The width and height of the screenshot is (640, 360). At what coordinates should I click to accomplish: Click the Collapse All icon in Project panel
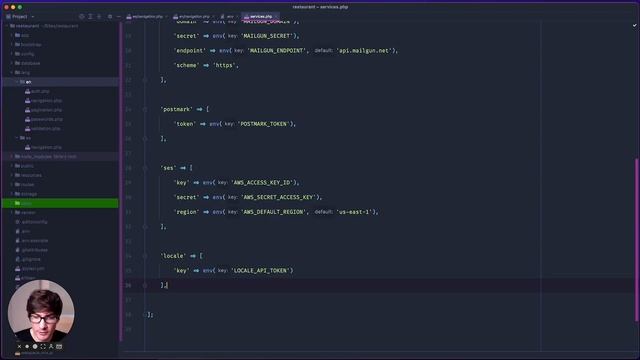pyautogui.click(x=99, y=17)
